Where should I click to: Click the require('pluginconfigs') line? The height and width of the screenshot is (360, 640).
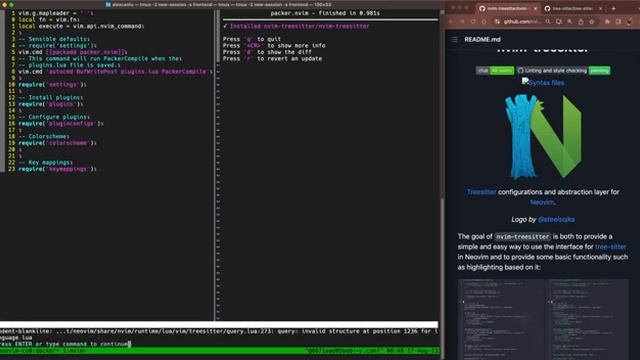pyautogui.click(x=61, y=124)
